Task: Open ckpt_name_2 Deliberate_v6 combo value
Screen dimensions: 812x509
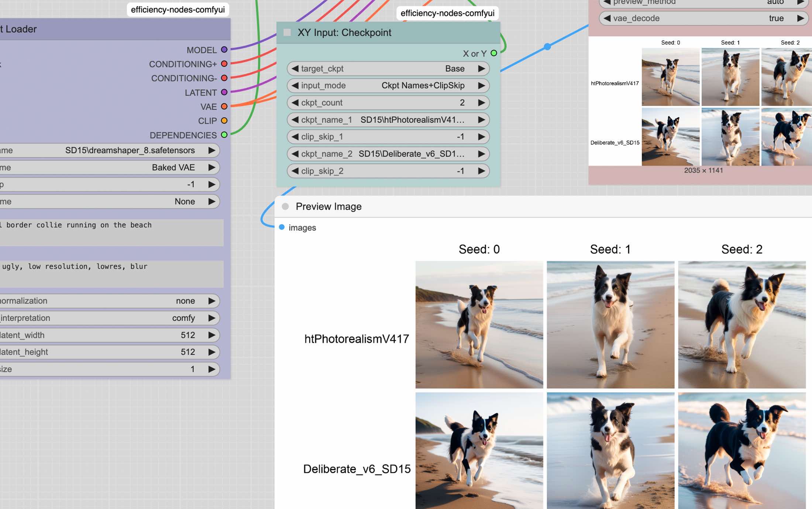Action: click(x=412, y=154)
